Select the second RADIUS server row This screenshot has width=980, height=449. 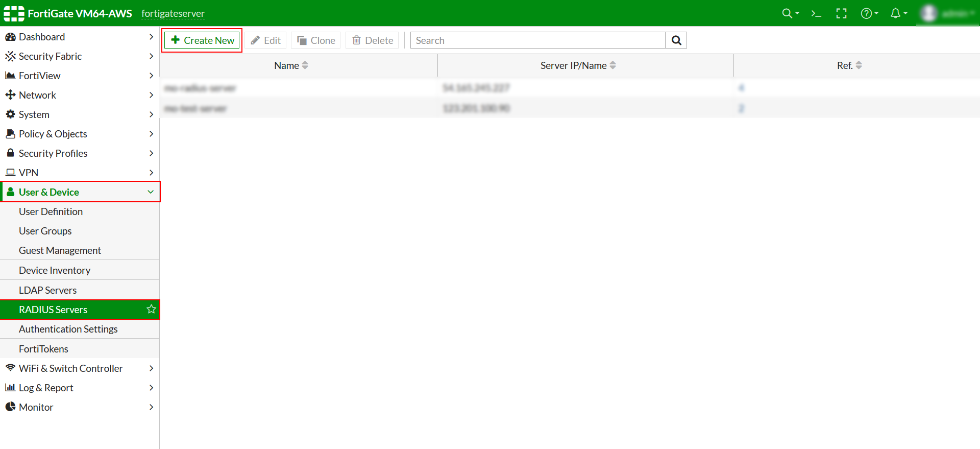coord(570,108)
